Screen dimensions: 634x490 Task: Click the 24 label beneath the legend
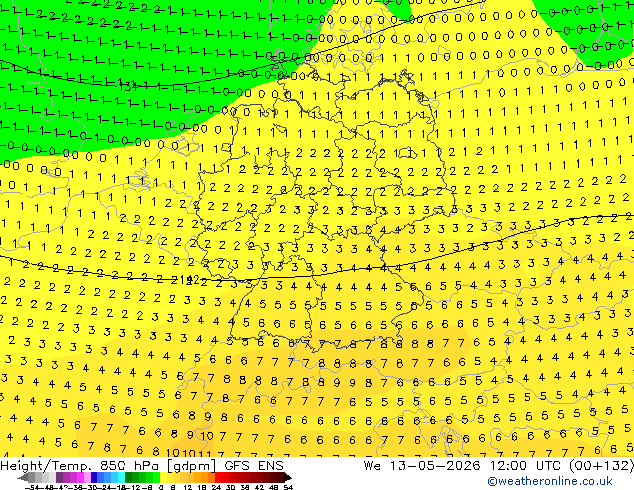[x=216, y=488]
